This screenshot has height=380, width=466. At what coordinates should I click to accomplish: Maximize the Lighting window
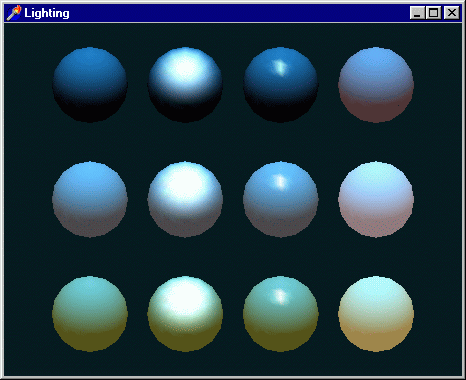pos(433,13)
